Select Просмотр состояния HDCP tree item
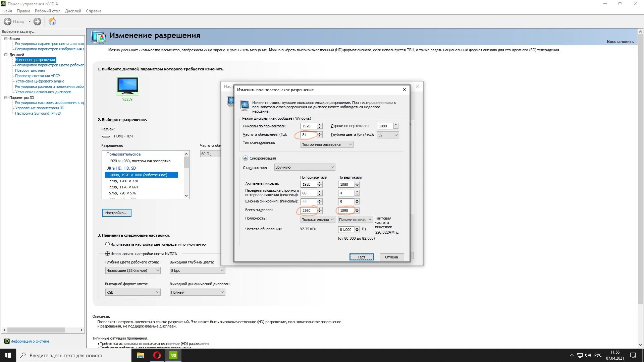This screenshot has height=362, width=644. 38,76
